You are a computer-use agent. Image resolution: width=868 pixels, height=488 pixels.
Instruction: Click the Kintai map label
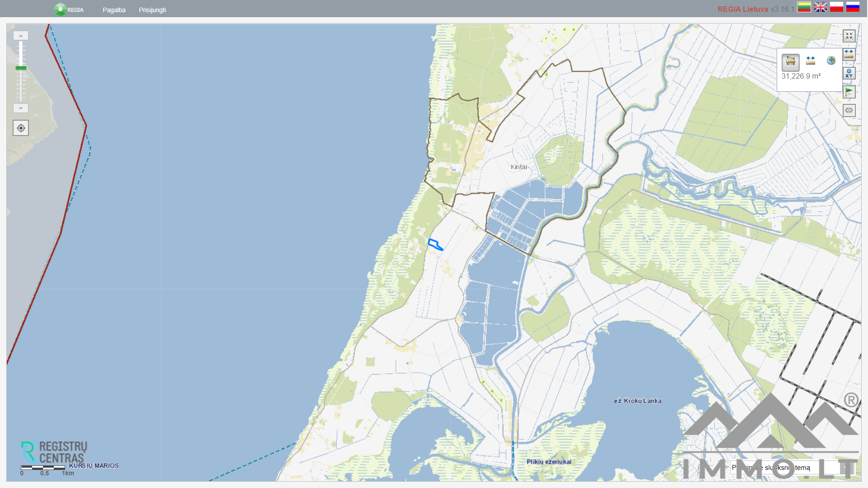coord(519,167)
